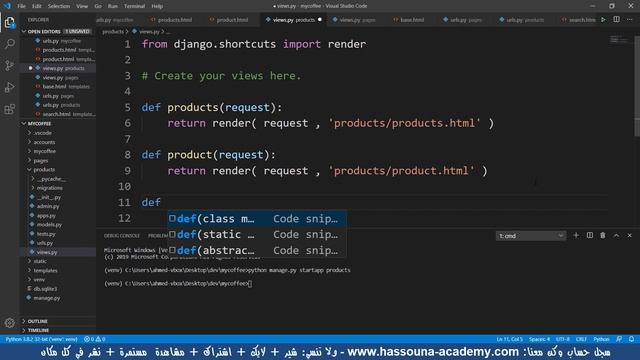The height and width of the screenshot is (360, 640).
Task: Open the Manage gear menu
Action: click(x=9, y=323)
